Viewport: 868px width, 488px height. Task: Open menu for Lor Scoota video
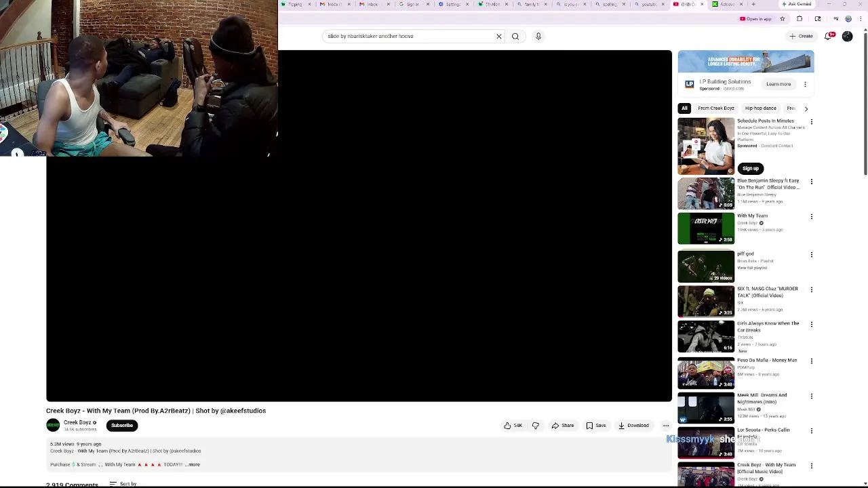(x=811, y=431)
